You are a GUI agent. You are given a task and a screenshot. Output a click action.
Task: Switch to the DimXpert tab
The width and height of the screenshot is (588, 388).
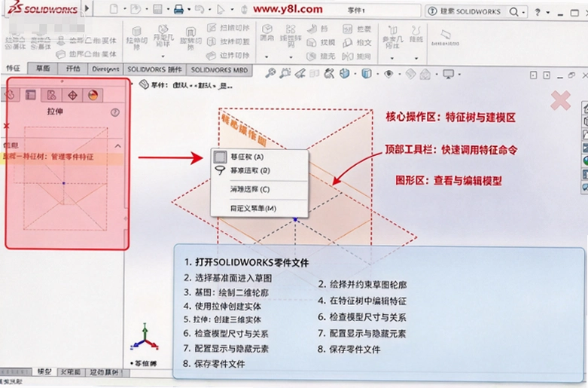tap(105, 69)
